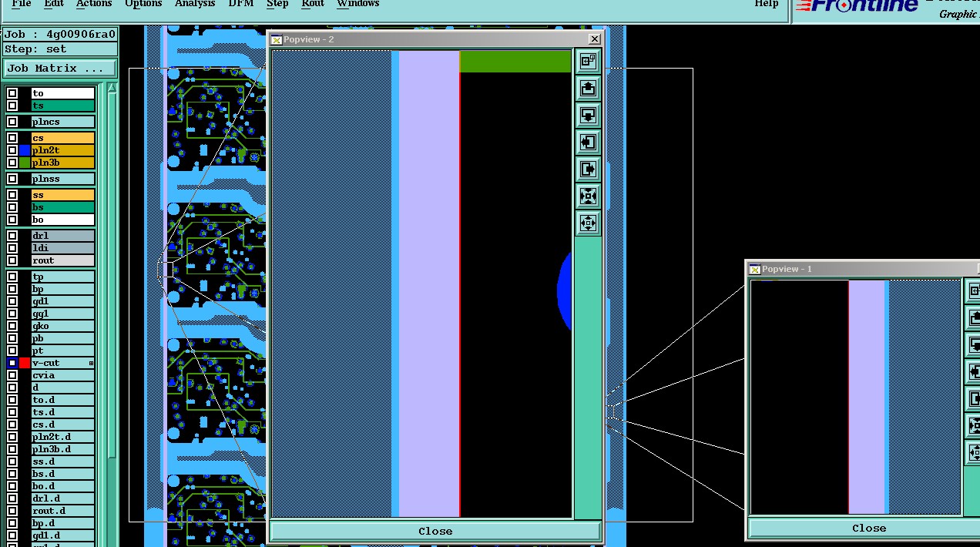Select layer name pb
Screen dimensions: 980x547
62,338
